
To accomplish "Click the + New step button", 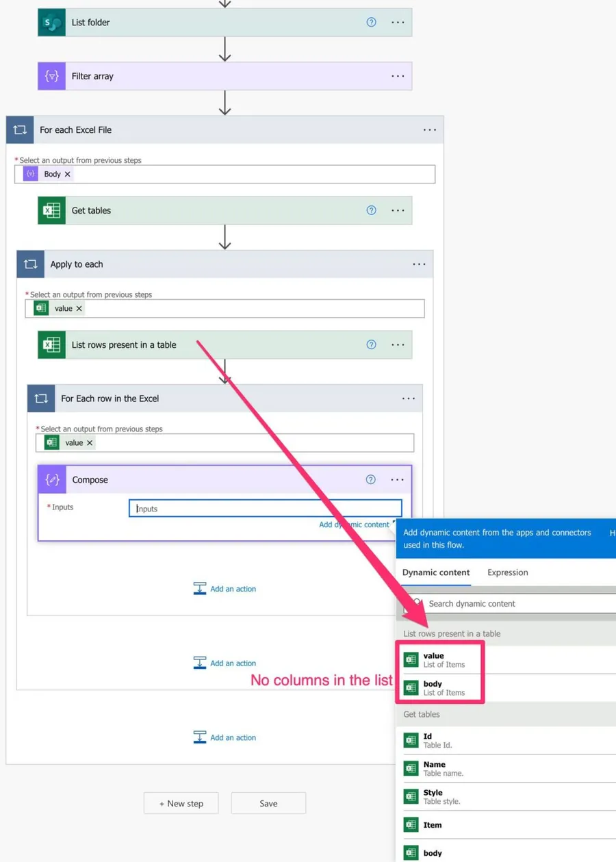I will (181, 803).
